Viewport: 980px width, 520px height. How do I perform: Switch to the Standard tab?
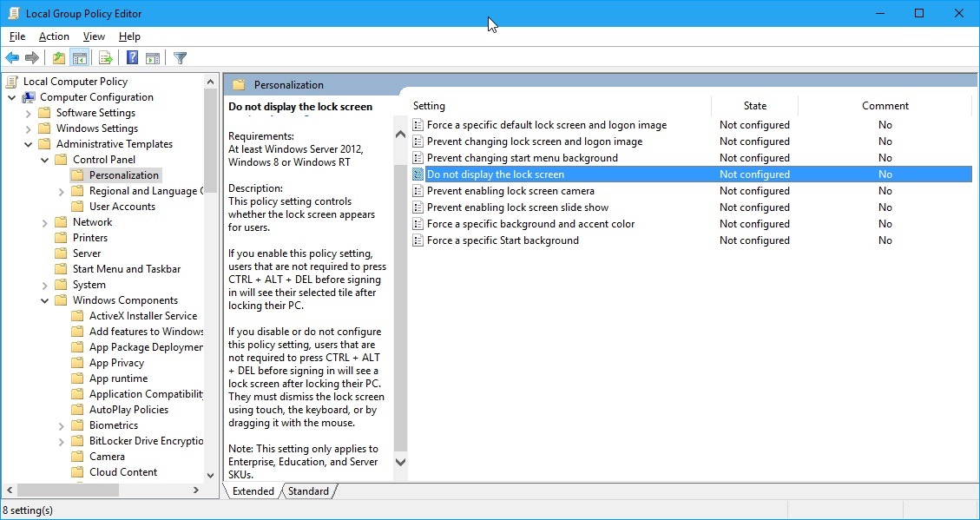[309, 490]
